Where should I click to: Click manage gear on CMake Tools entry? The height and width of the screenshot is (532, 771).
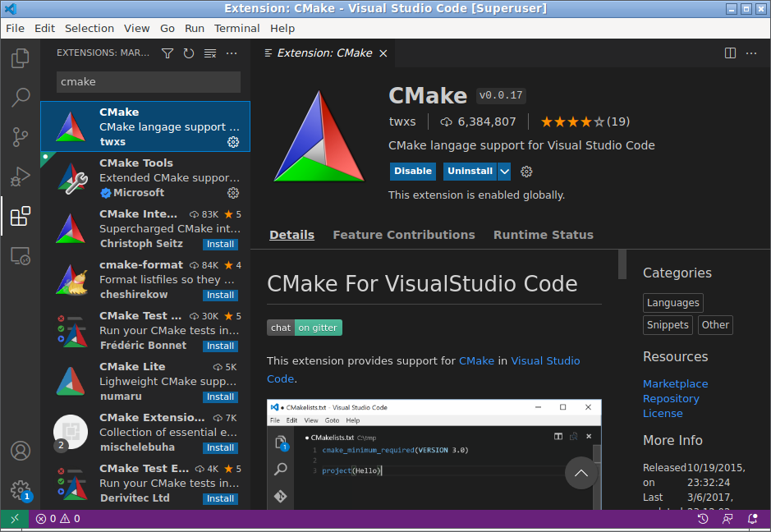coord(233,193)
